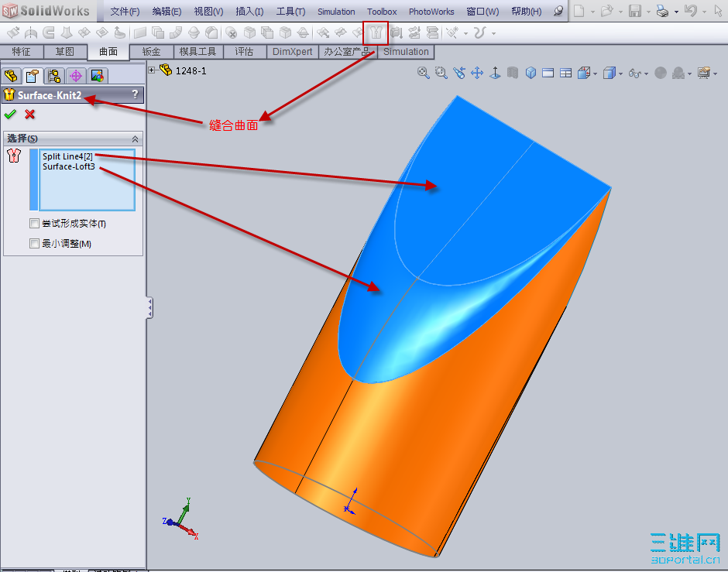
Task: Click the 1248-1 part name
Action: (191, 70)
